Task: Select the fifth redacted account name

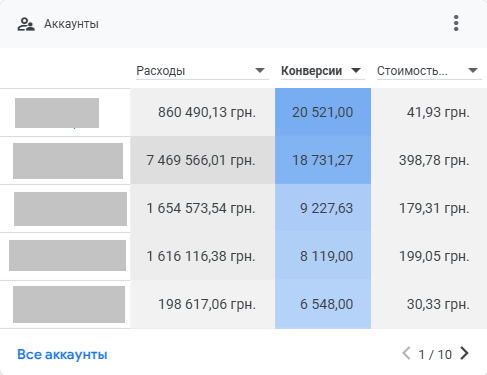Action: [69, 304]
